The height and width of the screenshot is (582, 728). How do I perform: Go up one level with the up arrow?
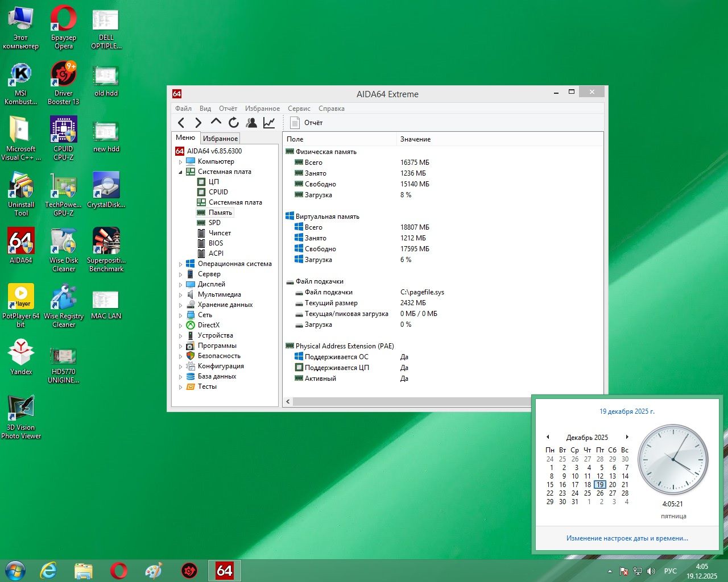[x=216, y=122]
